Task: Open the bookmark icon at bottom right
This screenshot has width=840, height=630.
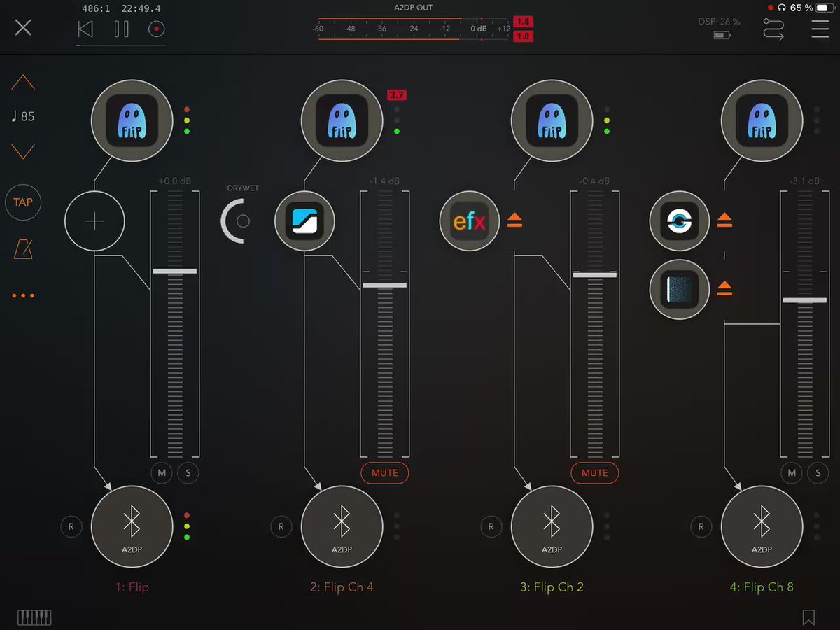Action: pyautogui.click(x=808, y=617)
